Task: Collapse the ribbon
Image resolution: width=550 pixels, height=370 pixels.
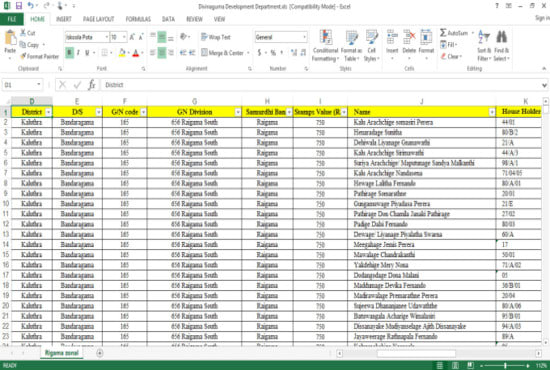Action: pos(544,68)
